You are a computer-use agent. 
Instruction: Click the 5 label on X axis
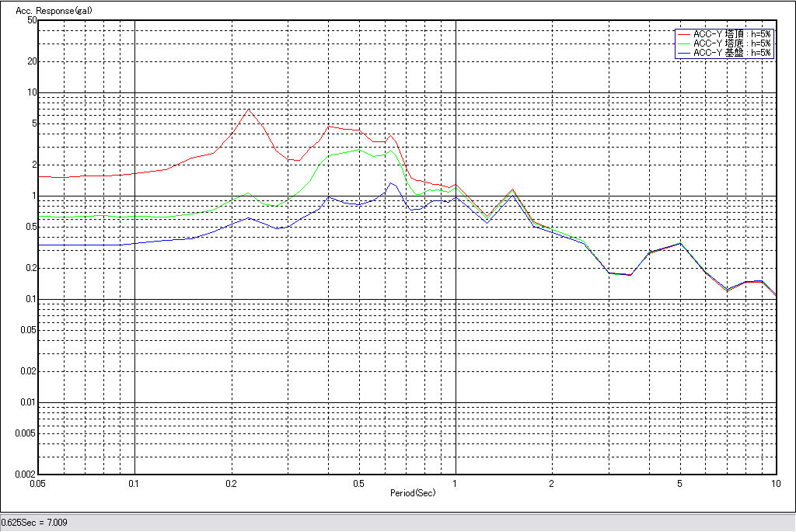tap(679, 483)
